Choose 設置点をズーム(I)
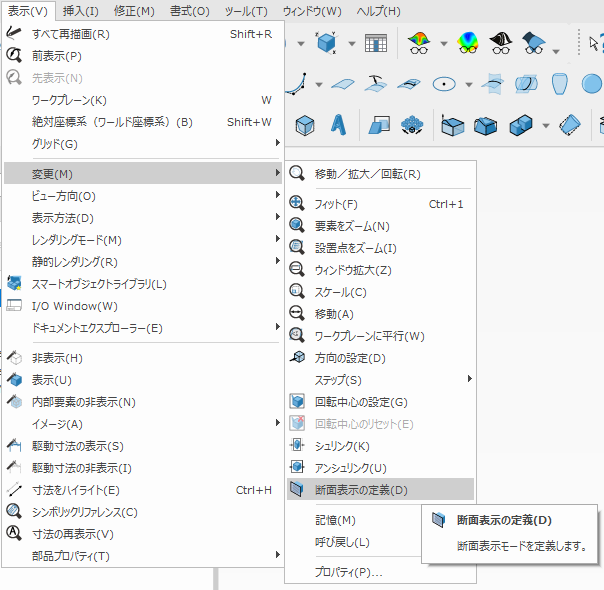This screenshot has width=604, height=590. tap(381, 247)
